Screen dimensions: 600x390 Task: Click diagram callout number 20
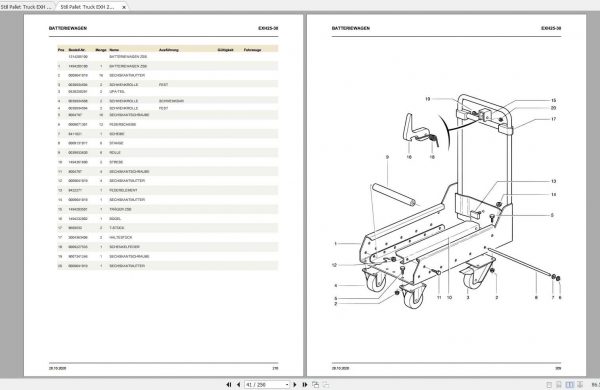553,108
